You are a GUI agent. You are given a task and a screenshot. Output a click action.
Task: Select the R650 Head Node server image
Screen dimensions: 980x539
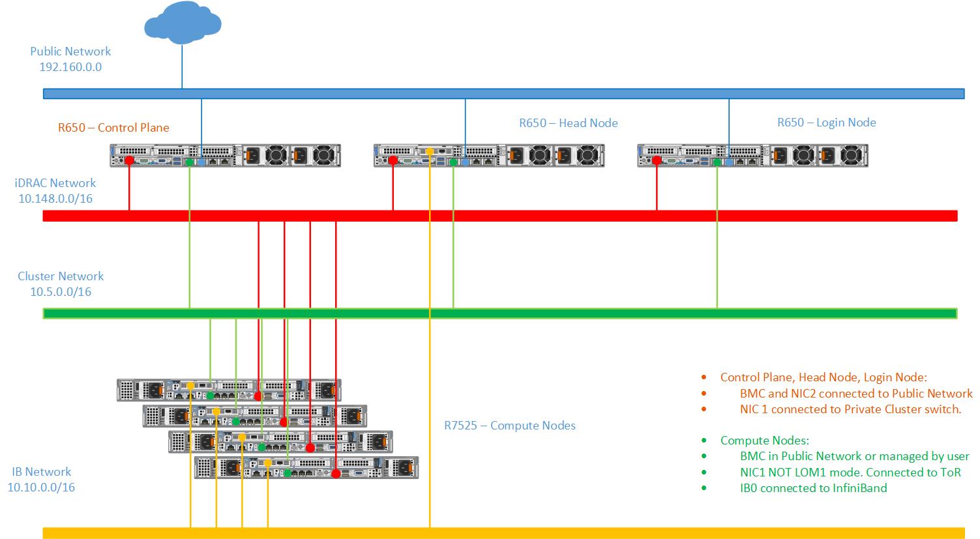click(x=489, y=156)
